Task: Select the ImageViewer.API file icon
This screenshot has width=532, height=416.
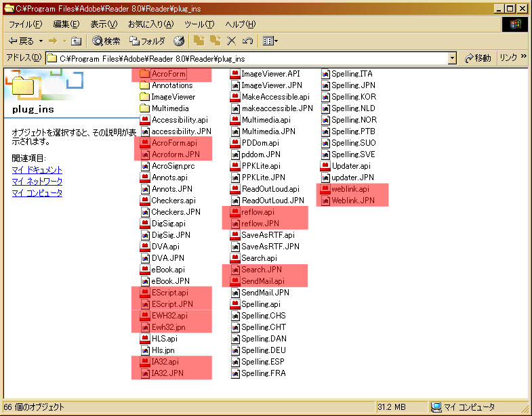Action: 234,74
